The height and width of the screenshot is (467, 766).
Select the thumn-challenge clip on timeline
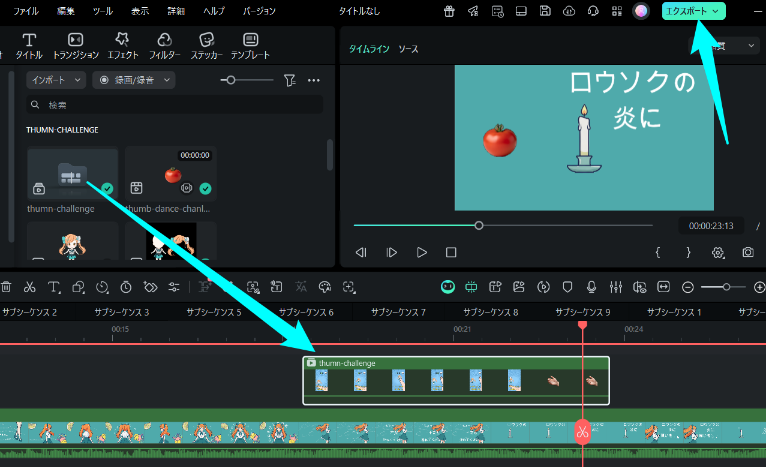(456, 381)
